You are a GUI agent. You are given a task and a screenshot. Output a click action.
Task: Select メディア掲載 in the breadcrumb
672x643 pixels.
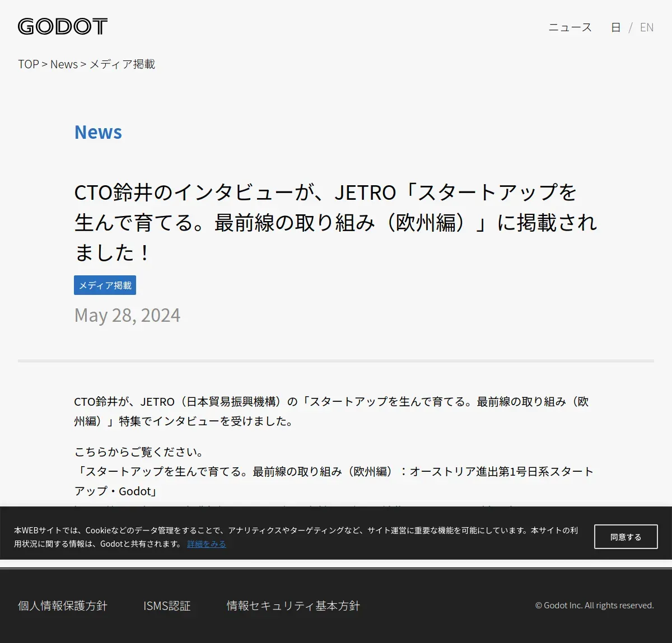[122, 64]
